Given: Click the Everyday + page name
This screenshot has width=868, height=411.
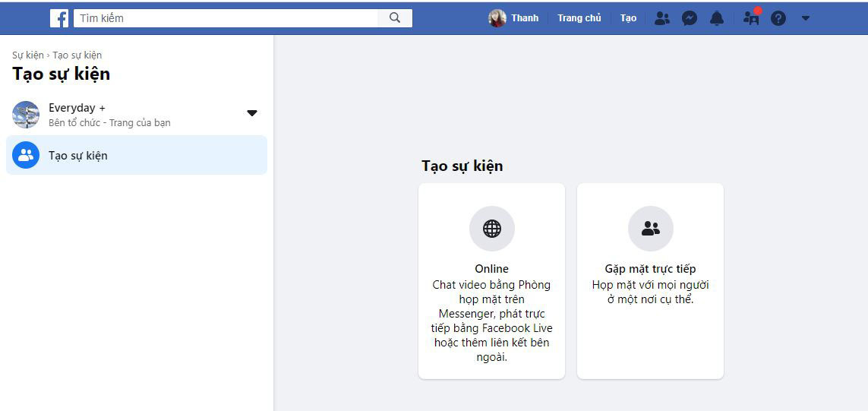Looking at the screenshot, I should pyautogui.click(x=77, y=108).
